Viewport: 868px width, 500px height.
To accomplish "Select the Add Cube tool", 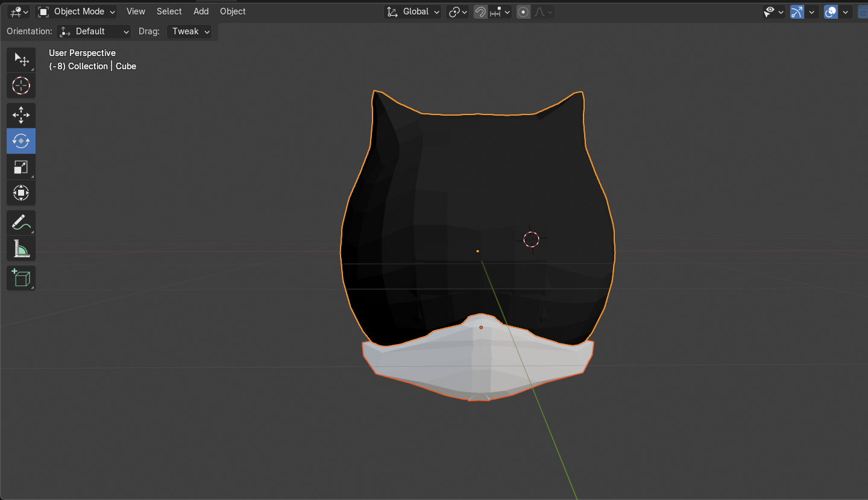I will (x=21, y=278).
